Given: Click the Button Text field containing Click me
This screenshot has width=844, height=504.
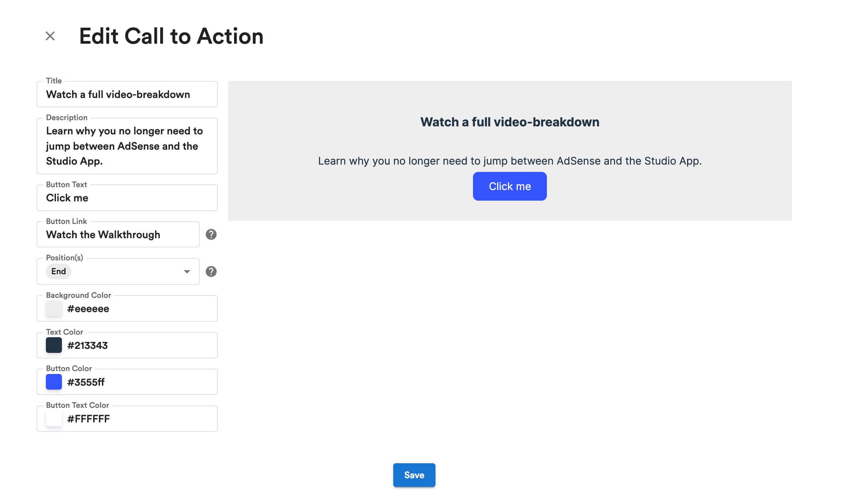Looking at the screenshot, I should (127, 198).
